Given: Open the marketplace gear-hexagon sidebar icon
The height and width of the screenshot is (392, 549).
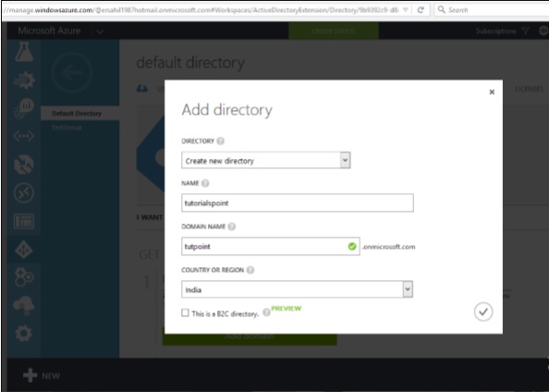Looking at the screenshot, I should [24, 276].
